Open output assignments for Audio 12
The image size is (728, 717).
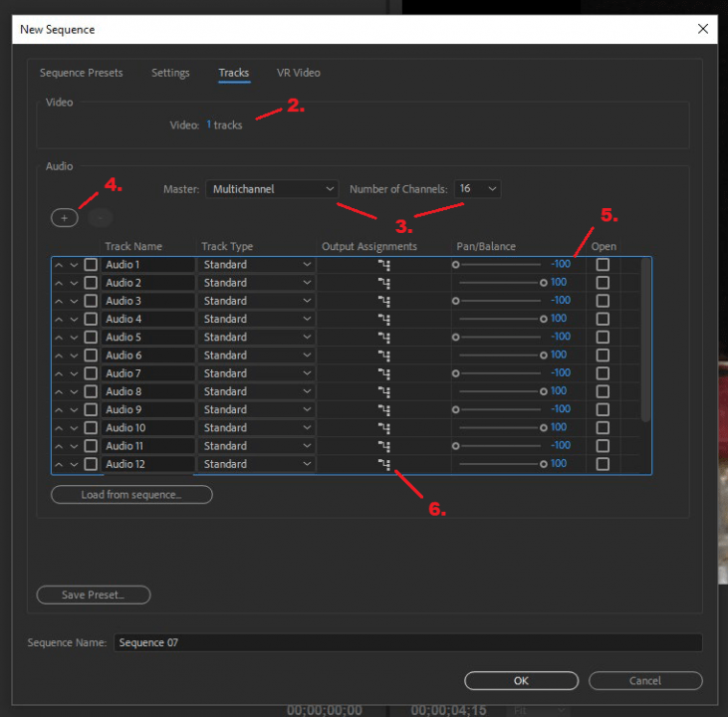pos(384,464)
